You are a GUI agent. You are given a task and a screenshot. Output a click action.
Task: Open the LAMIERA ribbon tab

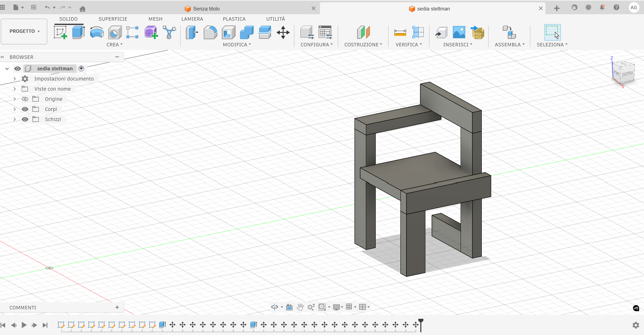click(x=192, y=19)
